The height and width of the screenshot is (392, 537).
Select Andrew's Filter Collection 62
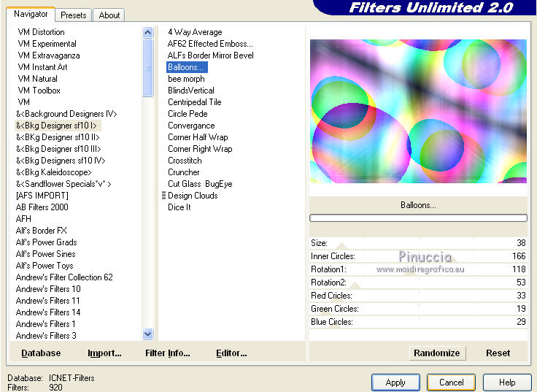point(64,277)
